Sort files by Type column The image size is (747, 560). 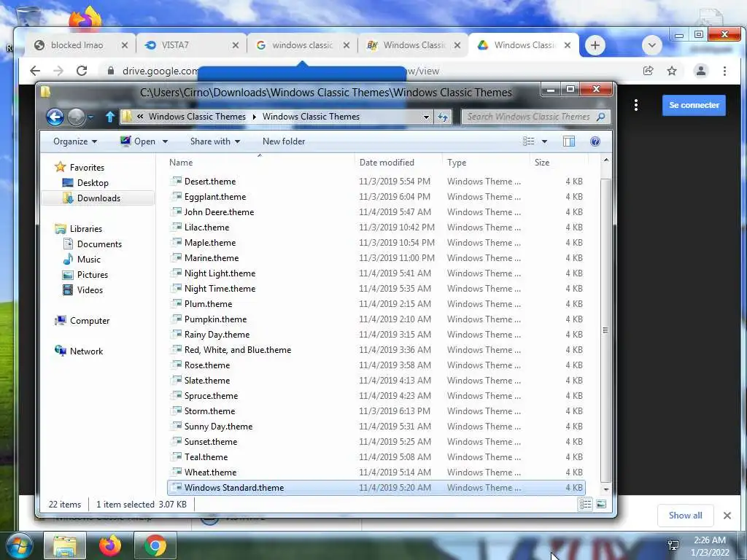click(x=485, y=163)
